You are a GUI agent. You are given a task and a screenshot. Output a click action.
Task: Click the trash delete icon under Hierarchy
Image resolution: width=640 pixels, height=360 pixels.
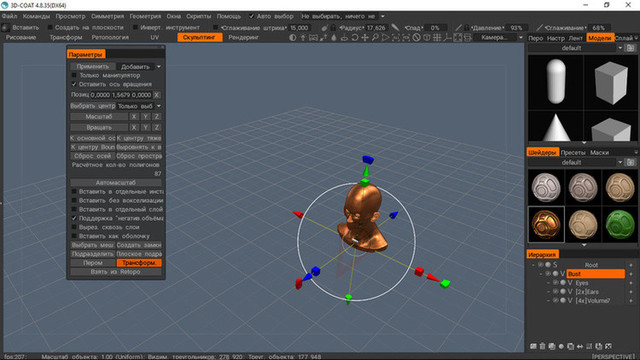542,346
